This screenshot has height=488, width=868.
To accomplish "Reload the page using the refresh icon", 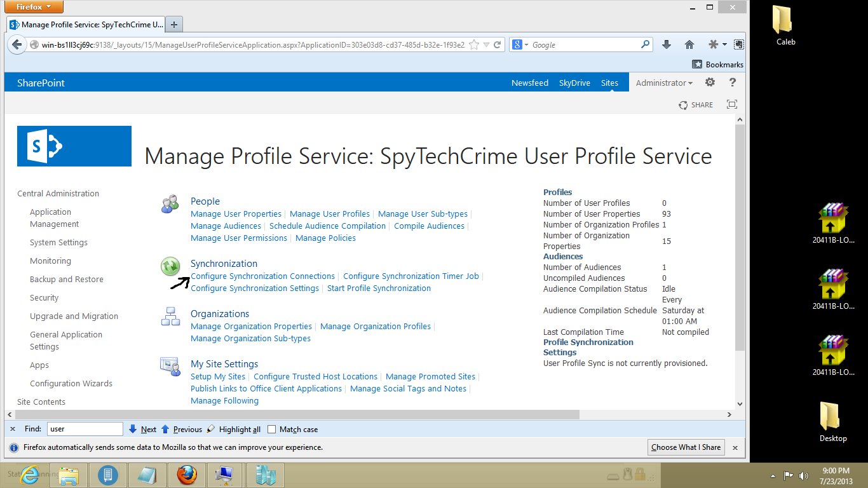I will (x=497, y=44).
